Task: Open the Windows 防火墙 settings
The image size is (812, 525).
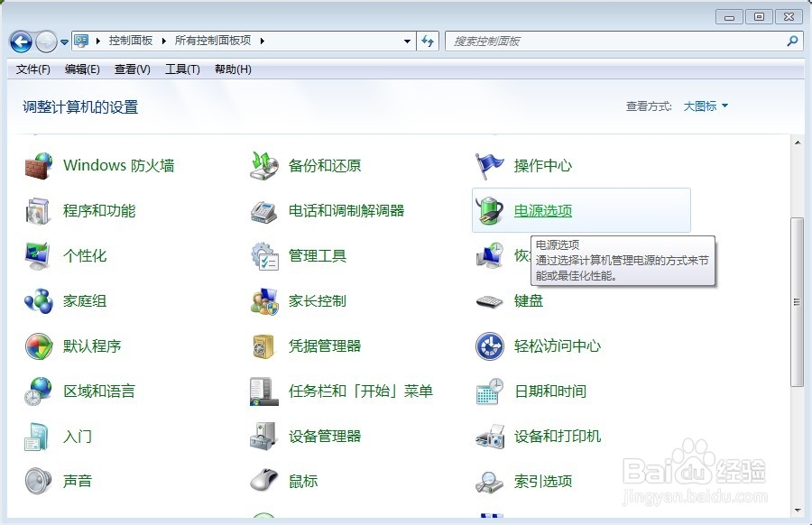Action: tap(117, 165)
